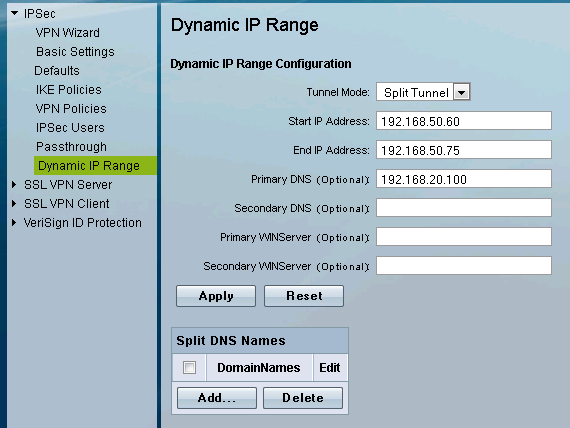Expand the SSL VPN Server section

[x=14, y=185]
